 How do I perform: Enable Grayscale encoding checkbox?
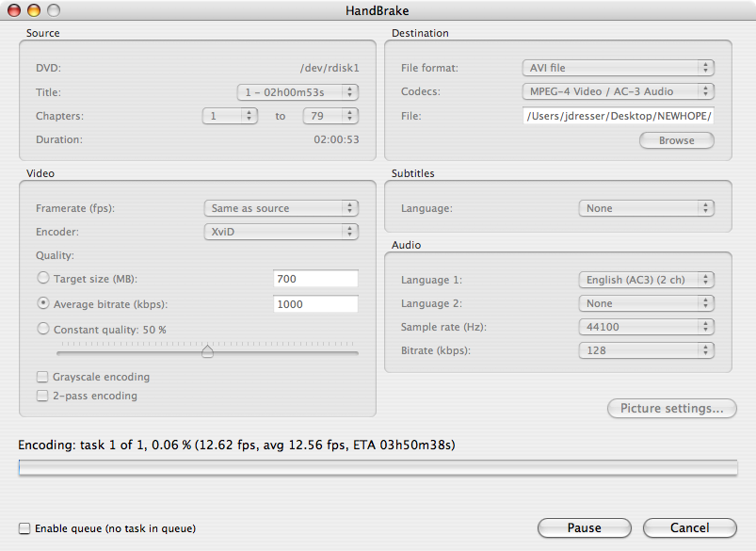coord(42,377)
